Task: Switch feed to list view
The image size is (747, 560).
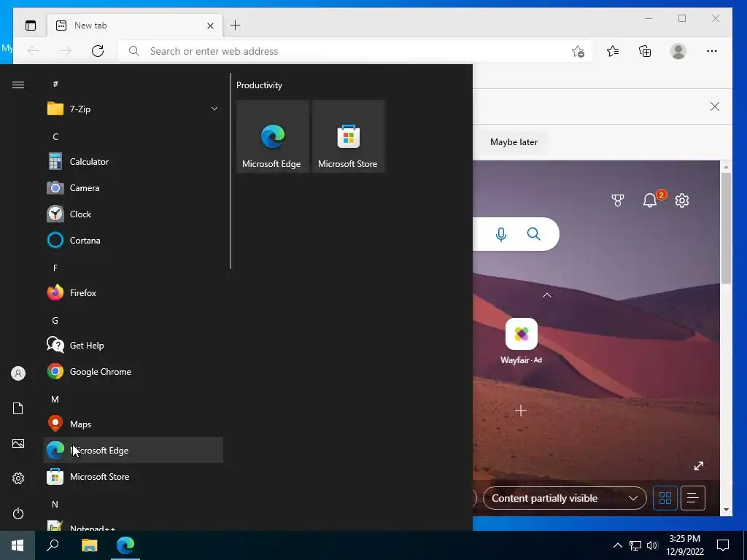Action: (693, 498)
